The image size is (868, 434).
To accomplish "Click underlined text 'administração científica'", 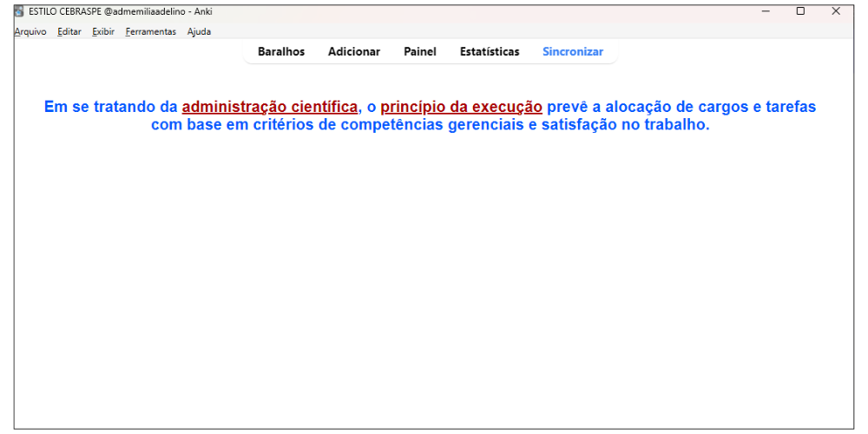I will coord(270,107).
